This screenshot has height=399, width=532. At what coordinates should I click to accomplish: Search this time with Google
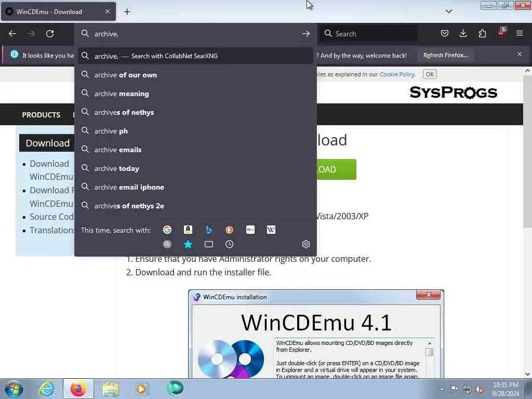(x=167, y=230)
